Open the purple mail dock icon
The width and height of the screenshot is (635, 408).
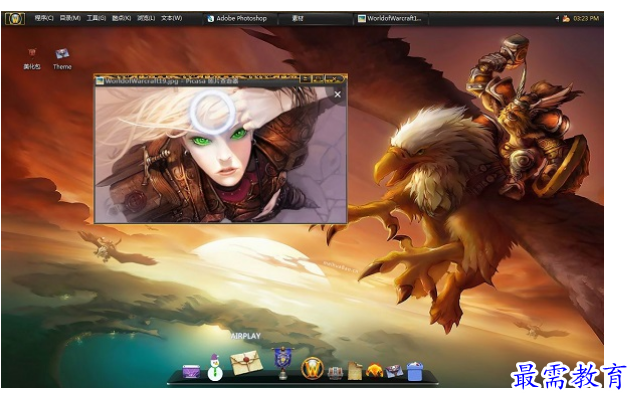click(394, 372)
